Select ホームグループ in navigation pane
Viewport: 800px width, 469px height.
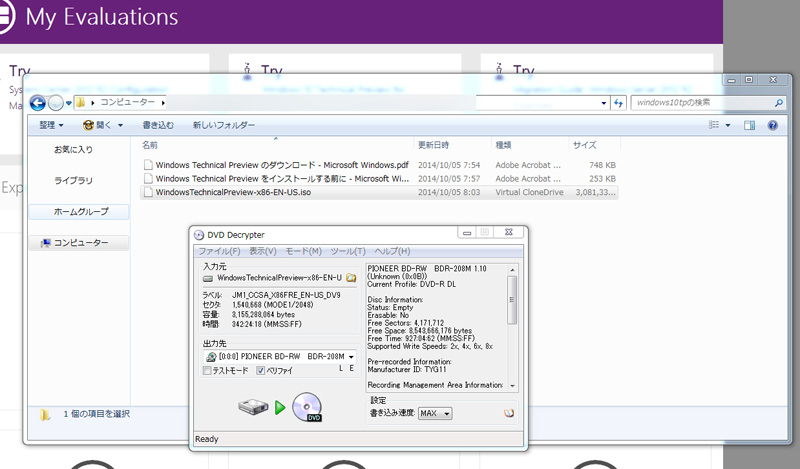[81, 212]
